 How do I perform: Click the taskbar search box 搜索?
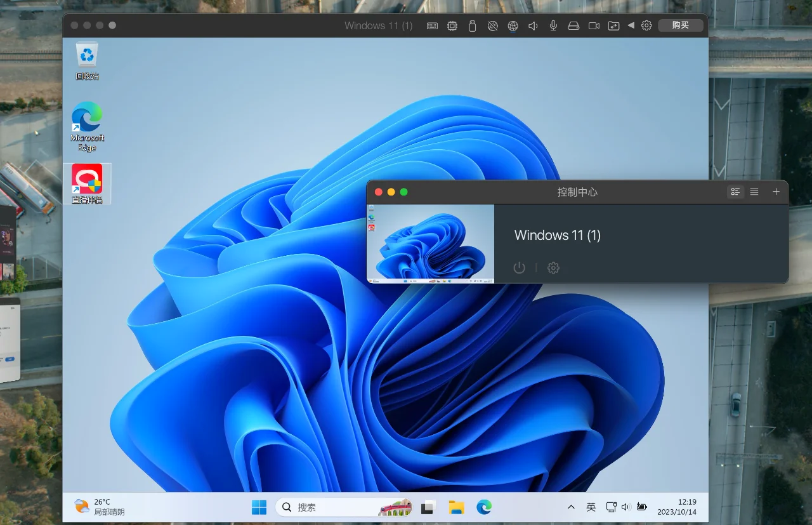[x=344, y=507]
